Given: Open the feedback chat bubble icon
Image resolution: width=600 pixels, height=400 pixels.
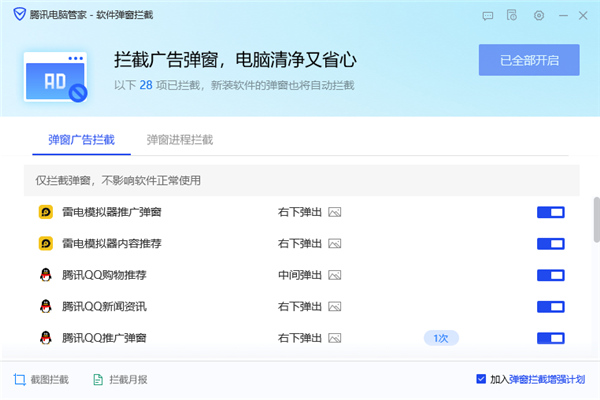Looking at the screenshot, I should click(488, 16).
